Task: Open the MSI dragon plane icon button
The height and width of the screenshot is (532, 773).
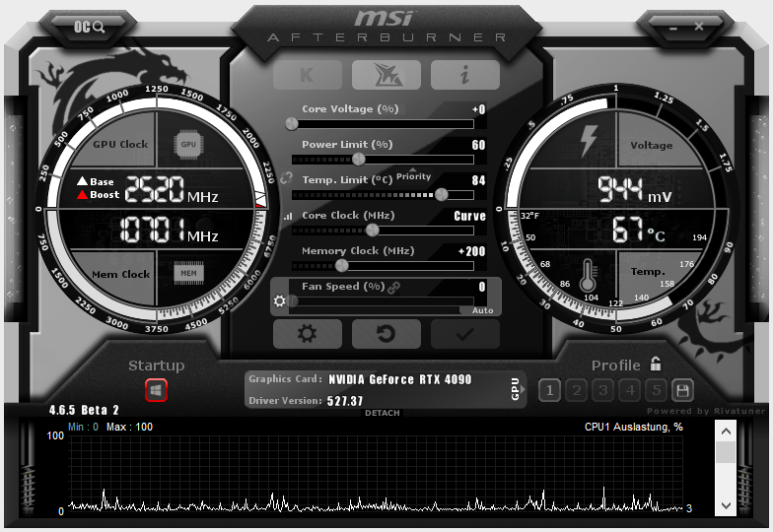Action: [x=386, y=75]
